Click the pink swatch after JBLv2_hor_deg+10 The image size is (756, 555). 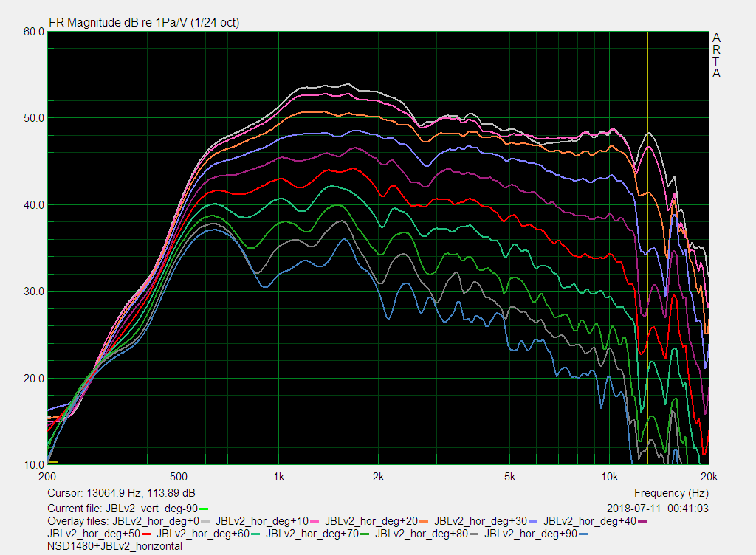(315, 521)
